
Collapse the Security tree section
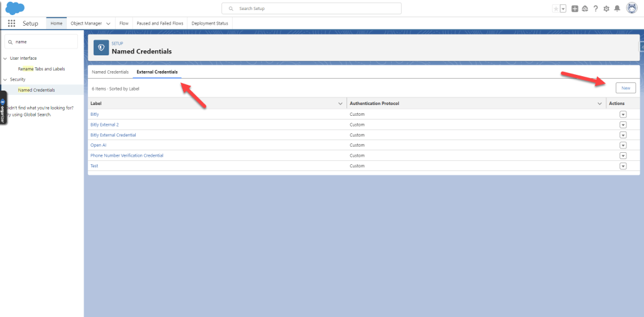click(x=5, y=80)
